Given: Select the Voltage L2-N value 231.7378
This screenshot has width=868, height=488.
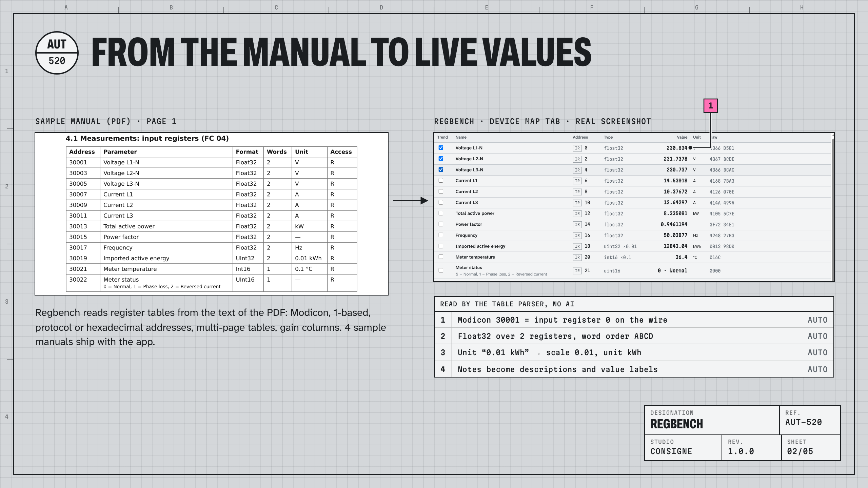Looking at the screenshot, I should coord(675,159).
